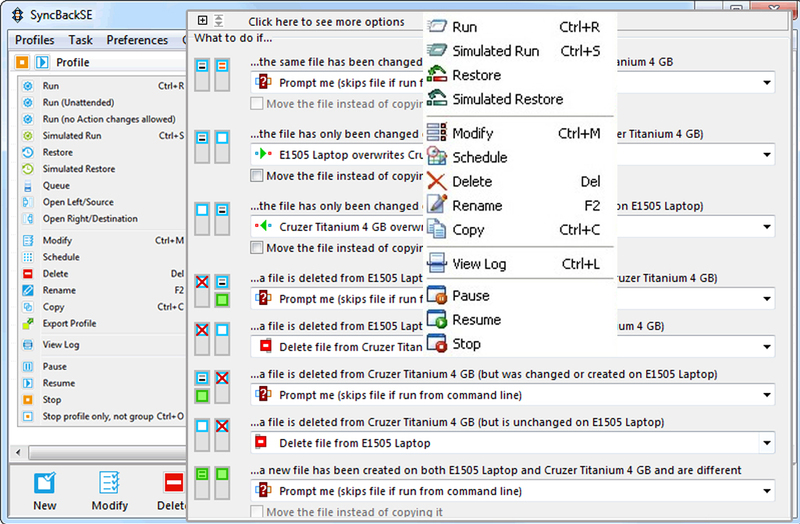Click the Restore icon in left Profile list

[x=28, y=153]
